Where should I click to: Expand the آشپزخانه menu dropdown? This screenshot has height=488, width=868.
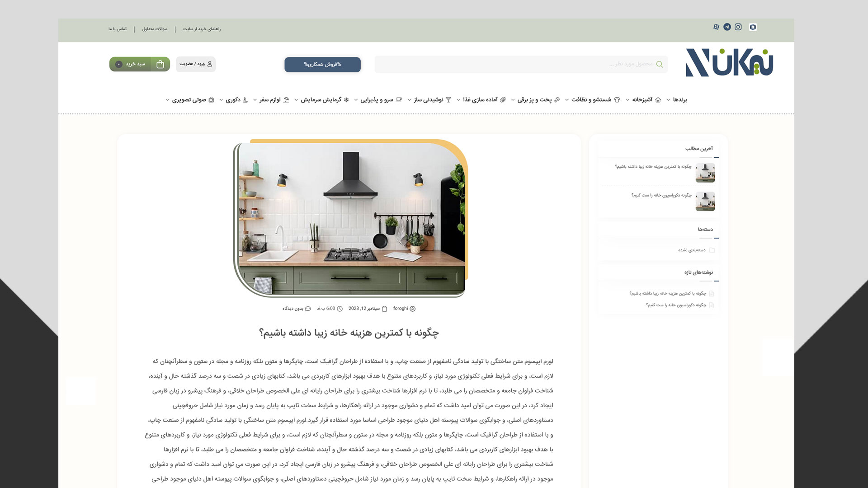point(627,100)
